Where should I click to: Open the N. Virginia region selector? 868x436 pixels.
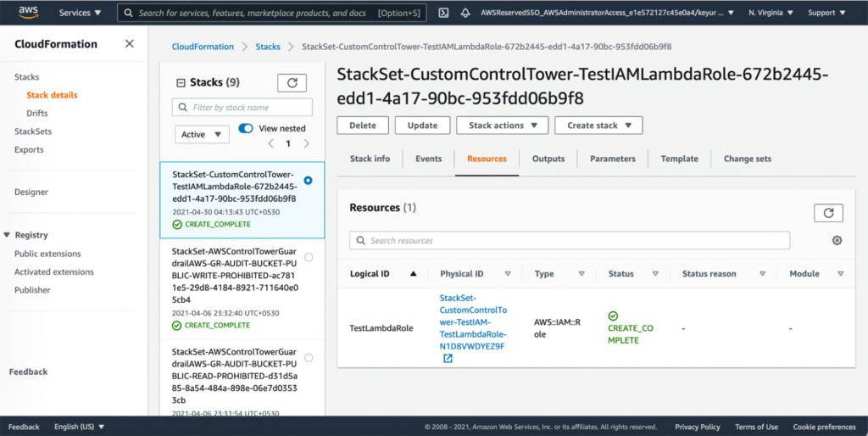(x=771, y=12)
